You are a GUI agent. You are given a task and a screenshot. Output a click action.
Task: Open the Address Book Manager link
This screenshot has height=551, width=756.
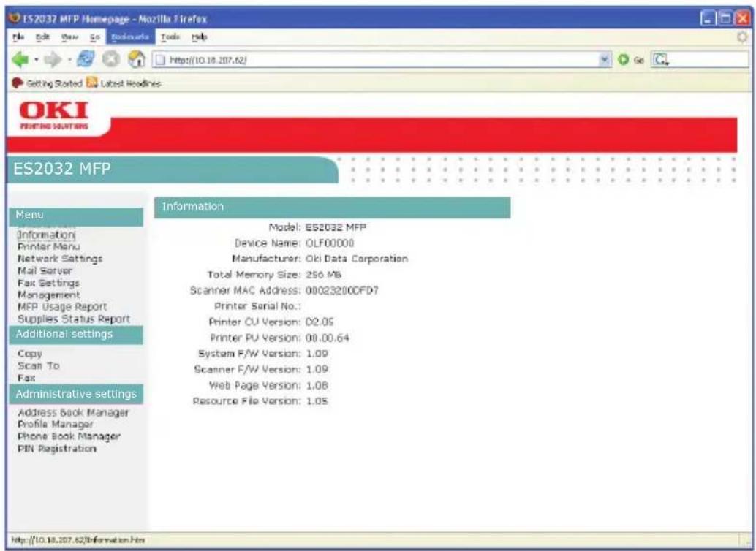coord(73,412)
